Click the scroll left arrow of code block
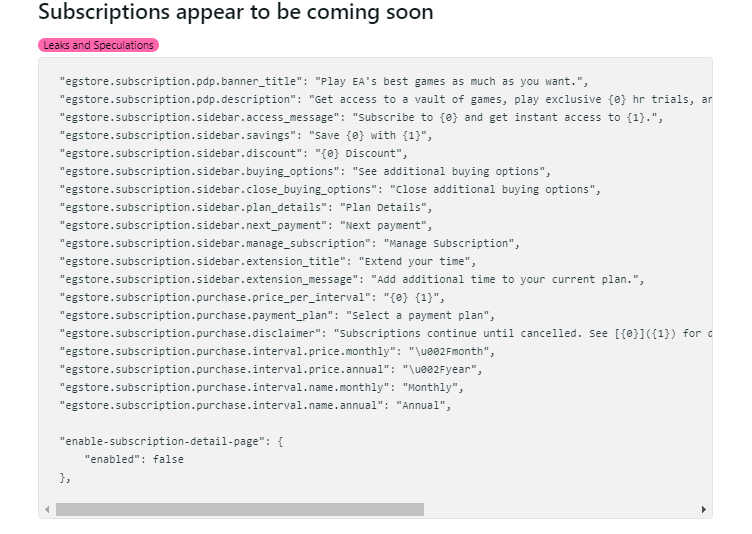 pos(47,509)
